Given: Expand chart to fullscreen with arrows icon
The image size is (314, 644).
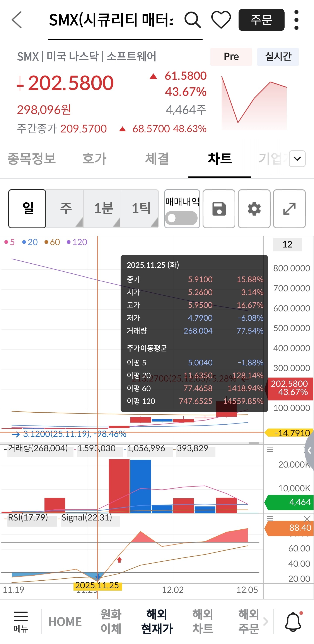Looking at the screenshot, I should 290,209.
